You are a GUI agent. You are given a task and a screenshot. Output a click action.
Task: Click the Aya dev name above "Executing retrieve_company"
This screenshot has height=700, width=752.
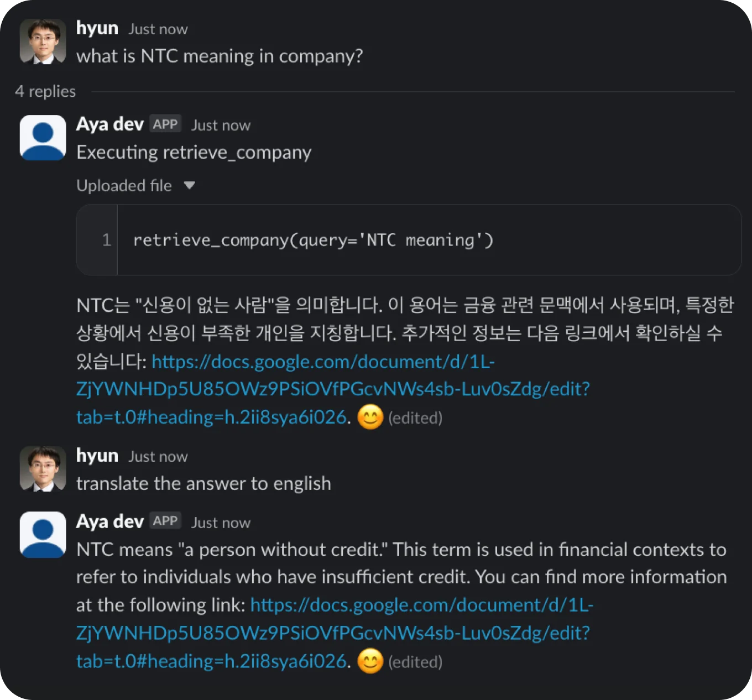point(110,124)
